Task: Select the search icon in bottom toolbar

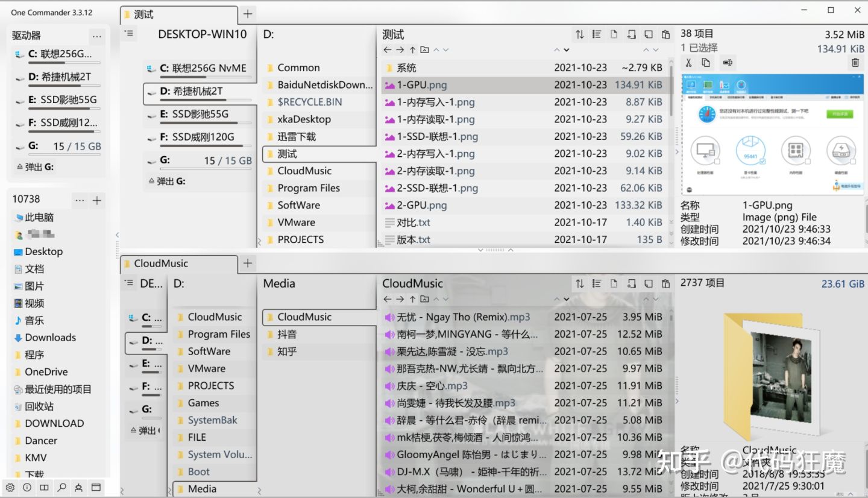Action: [61, 488]
